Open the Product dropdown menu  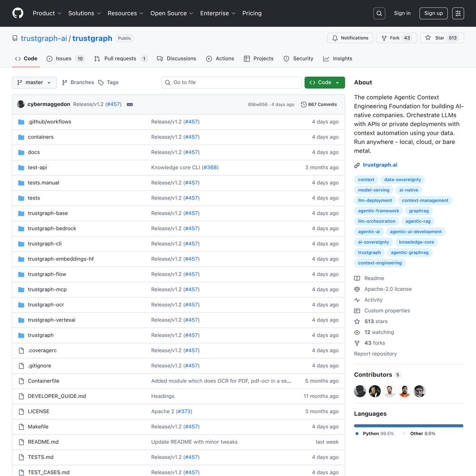pyautogui.click(x=47, y=13)
